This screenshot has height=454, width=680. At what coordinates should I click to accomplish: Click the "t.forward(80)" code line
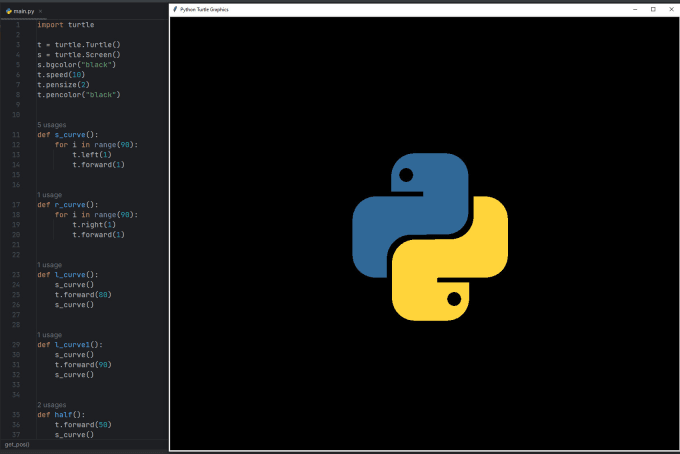point(83,295)
